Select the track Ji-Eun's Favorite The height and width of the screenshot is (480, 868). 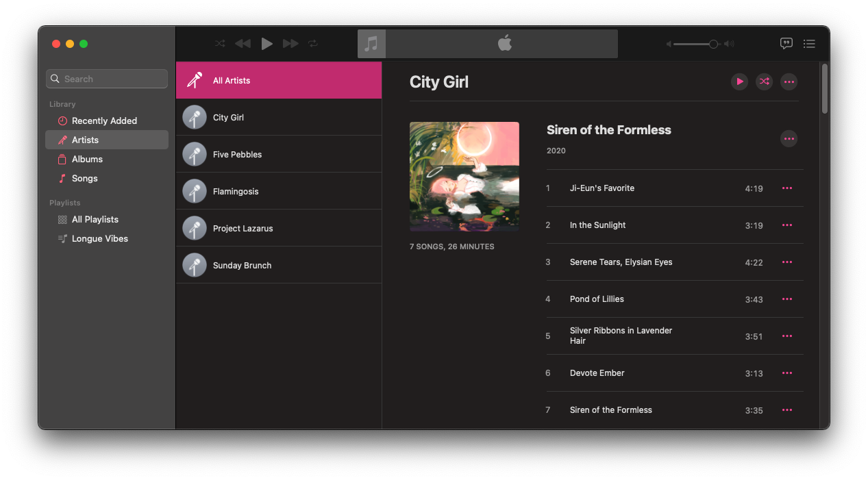(675, 188)
